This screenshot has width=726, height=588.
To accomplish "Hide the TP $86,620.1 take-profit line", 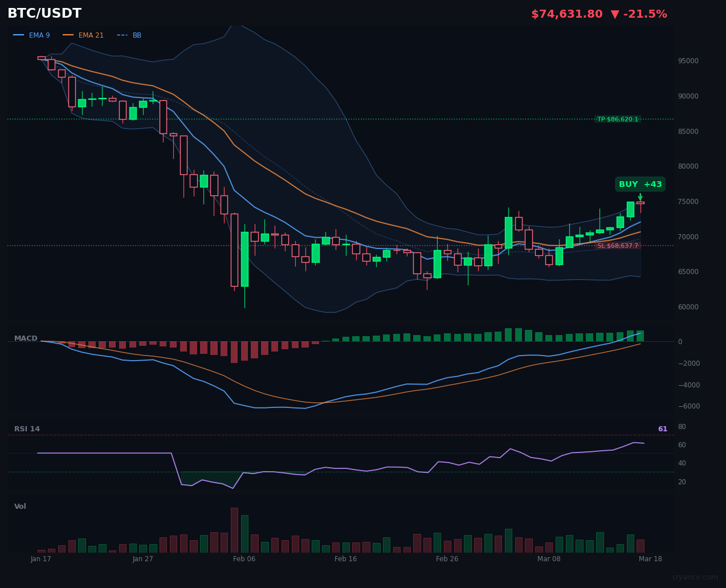I will tap(619, 119).
